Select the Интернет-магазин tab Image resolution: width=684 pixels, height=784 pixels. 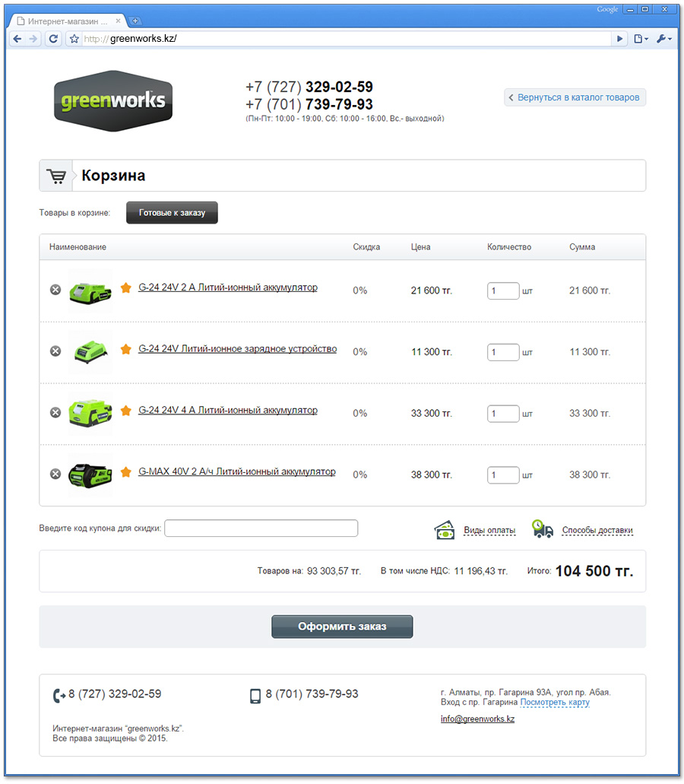pyautogui.click(x=67, y=21)
